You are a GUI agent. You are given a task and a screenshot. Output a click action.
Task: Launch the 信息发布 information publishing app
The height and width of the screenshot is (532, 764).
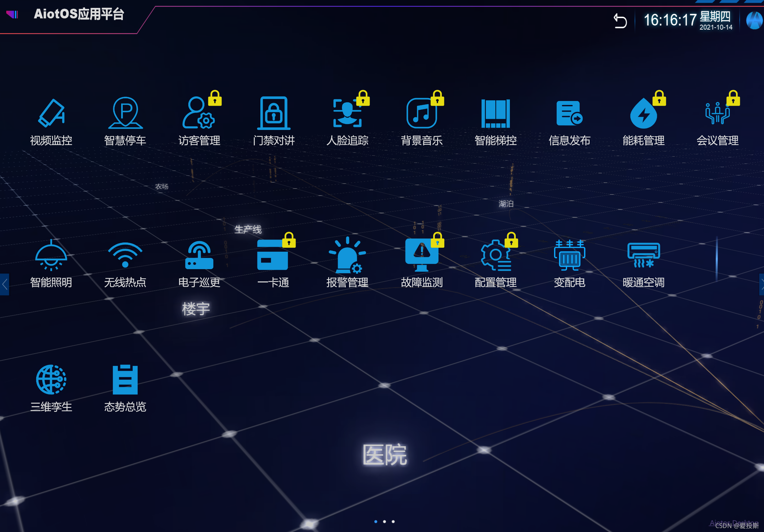[x=569, y=114]
